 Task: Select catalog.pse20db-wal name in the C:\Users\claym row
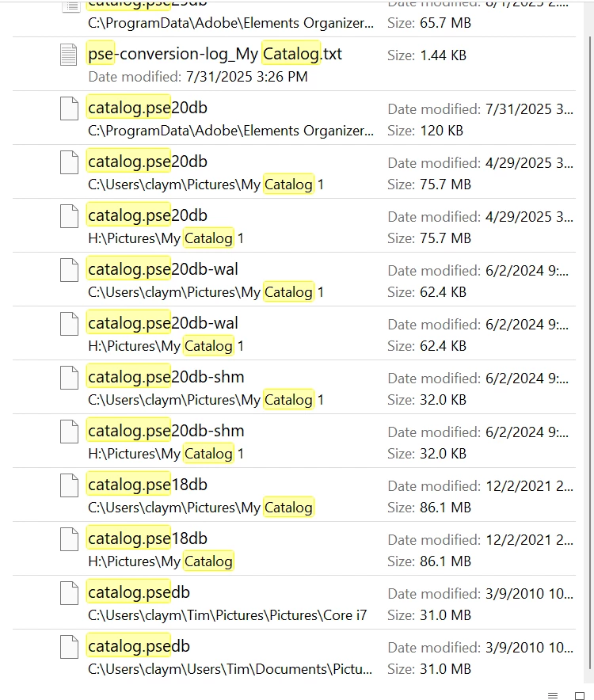point(163,269)
